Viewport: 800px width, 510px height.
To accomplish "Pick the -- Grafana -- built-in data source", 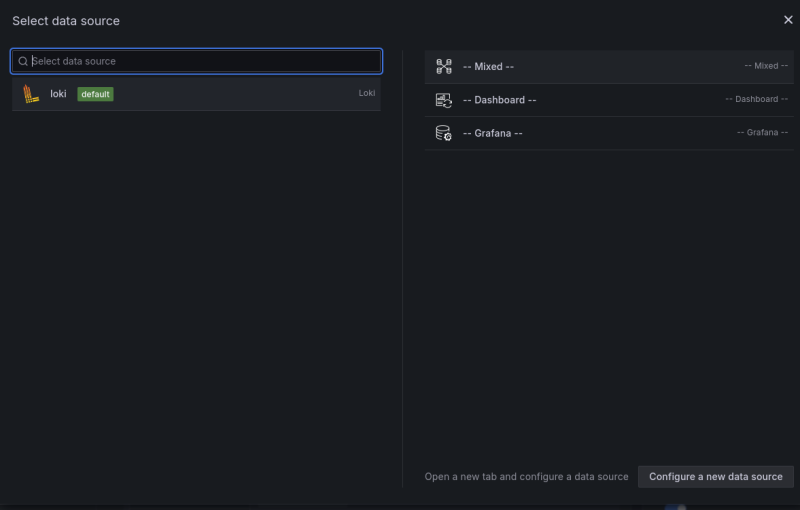I will 492,133.
